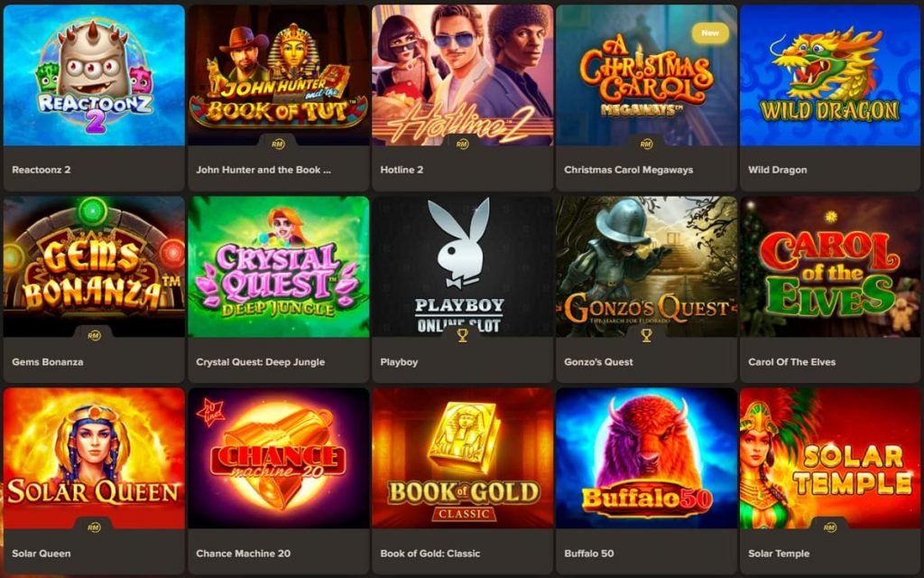Click the RM badge on Solar Queen tile
Viewport: 924px width, 578px height.
(94, 527)
